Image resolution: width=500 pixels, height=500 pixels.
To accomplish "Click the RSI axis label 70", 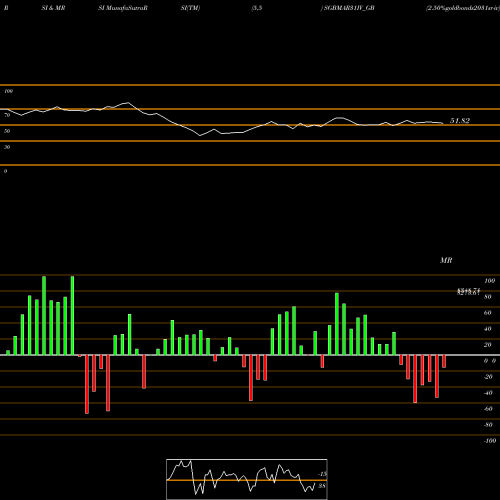I will pos(7,115).
